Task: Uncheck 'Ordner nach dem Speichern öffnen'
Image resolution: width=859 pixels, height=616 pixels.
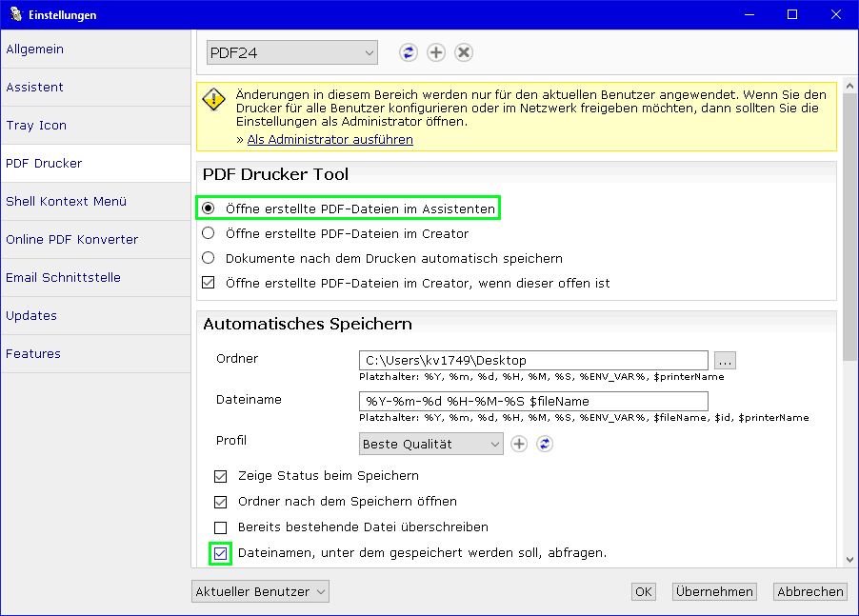Action: tap(221, 502)
